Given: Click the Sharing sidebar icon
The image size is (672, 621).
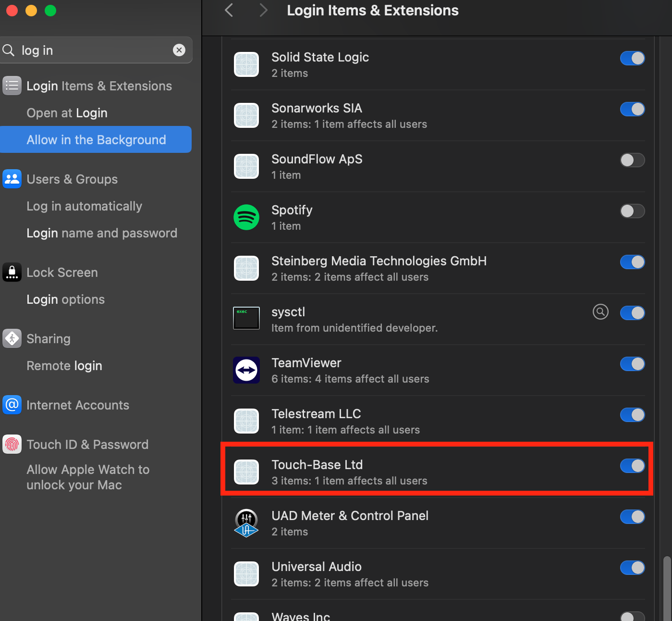Looking at the screenshot, I should click(x=12, y=338).
